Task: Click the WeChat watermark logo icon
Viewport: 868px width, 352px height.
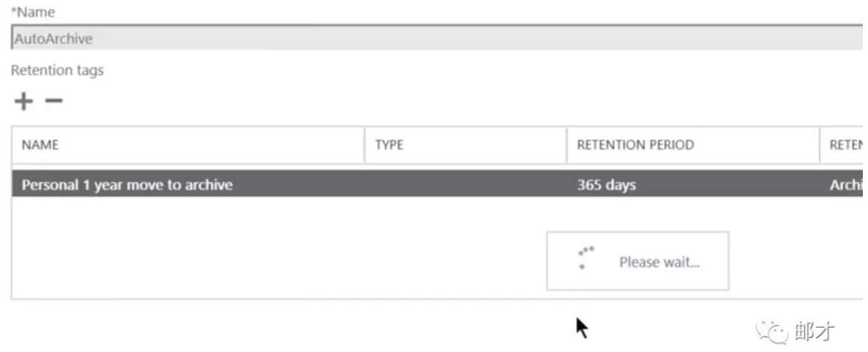Action: 773,332
